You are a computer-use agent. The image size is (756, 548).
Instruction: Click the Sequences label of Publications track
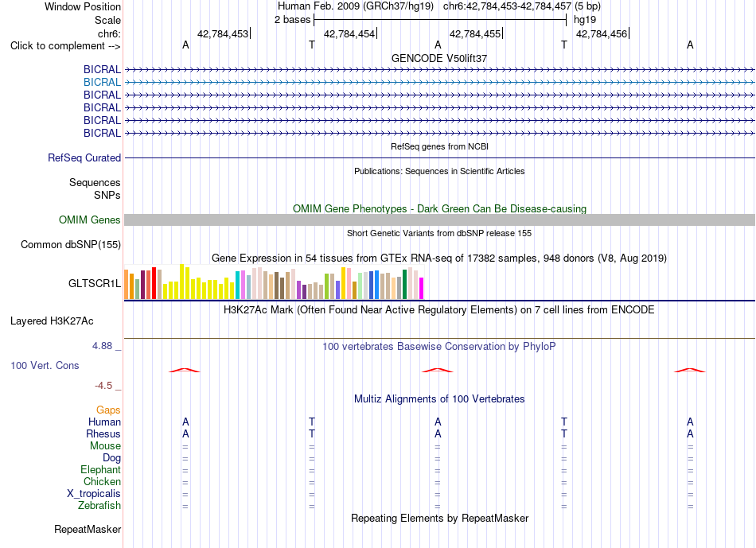pos(95,183)
